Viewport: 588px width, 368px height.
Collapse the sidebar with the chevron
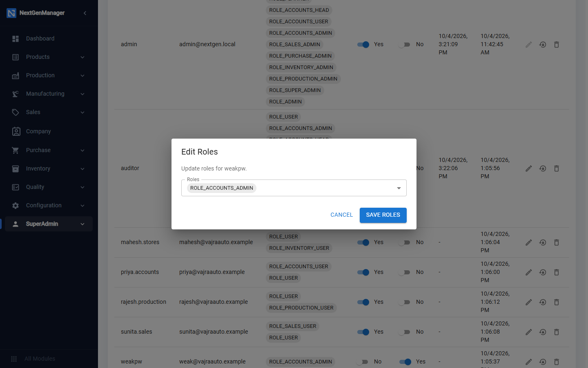[85, 13]
